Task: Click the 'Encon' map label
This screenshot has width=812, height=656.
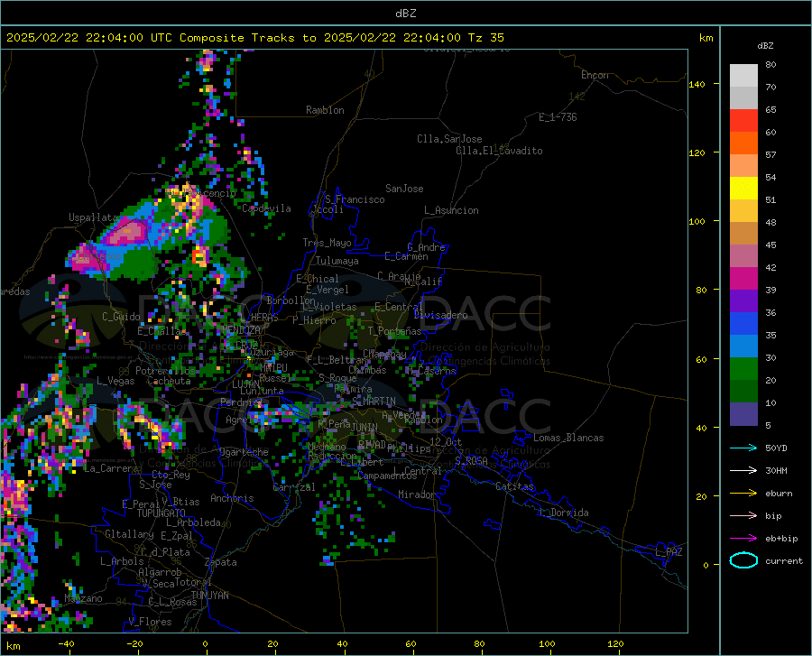Action: [x=595, y=75]
